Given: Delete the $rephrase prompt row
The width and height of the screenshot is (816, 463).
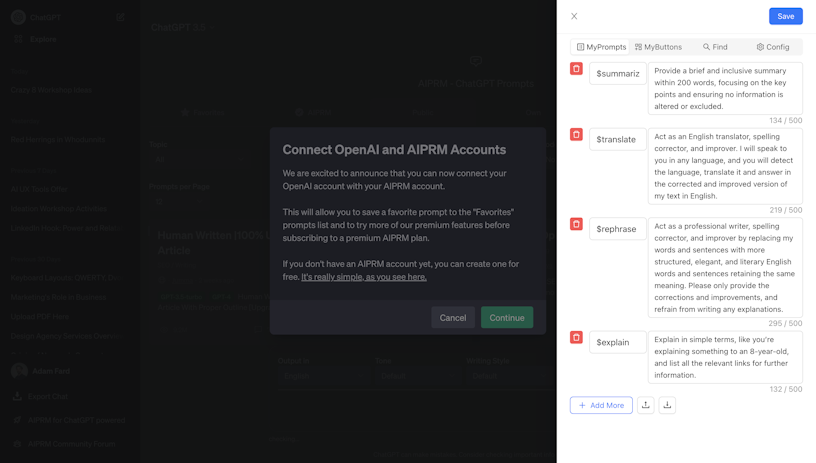Looking at the screenshot, I should coord(576,224).
